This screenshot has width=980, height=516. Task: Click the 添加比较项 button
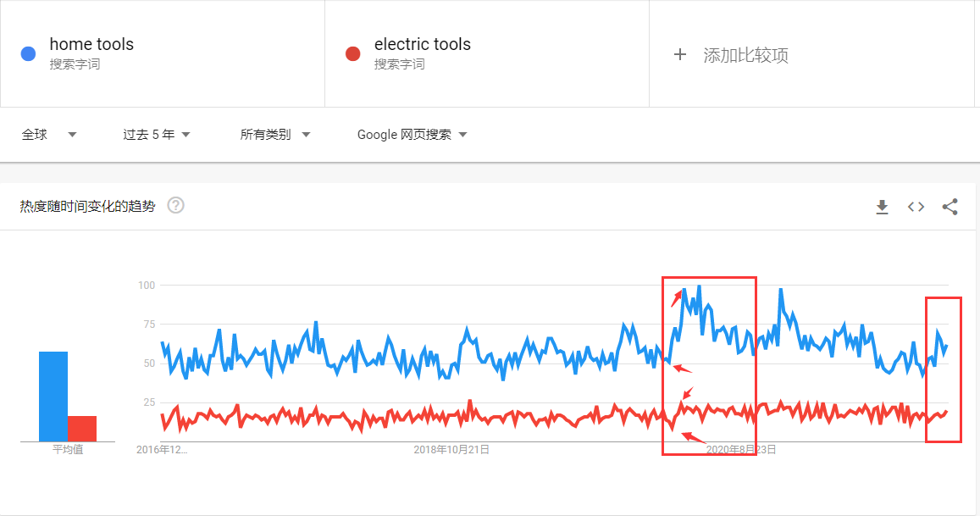[x=745, y=56]
